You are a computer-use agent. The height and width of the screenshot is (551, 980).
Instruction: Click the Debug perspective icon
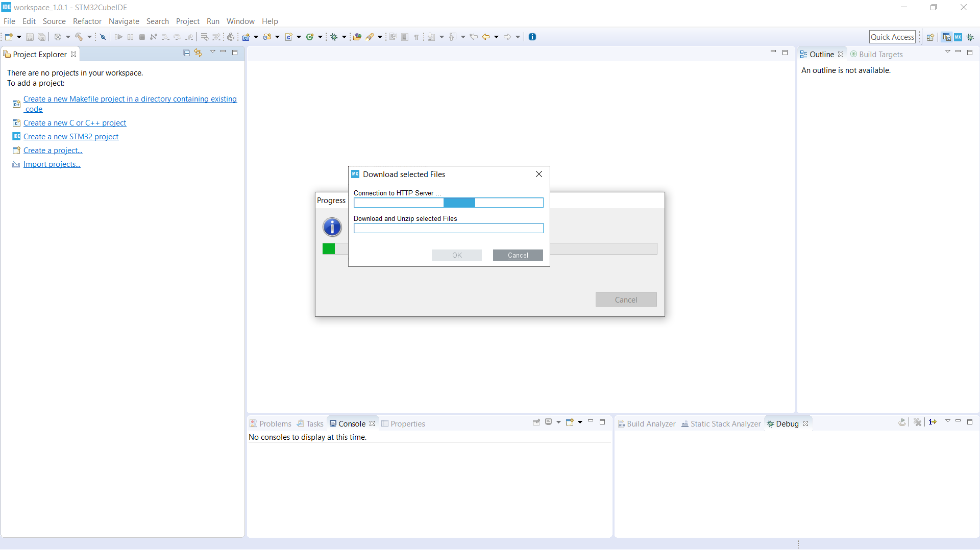(971, 36)
